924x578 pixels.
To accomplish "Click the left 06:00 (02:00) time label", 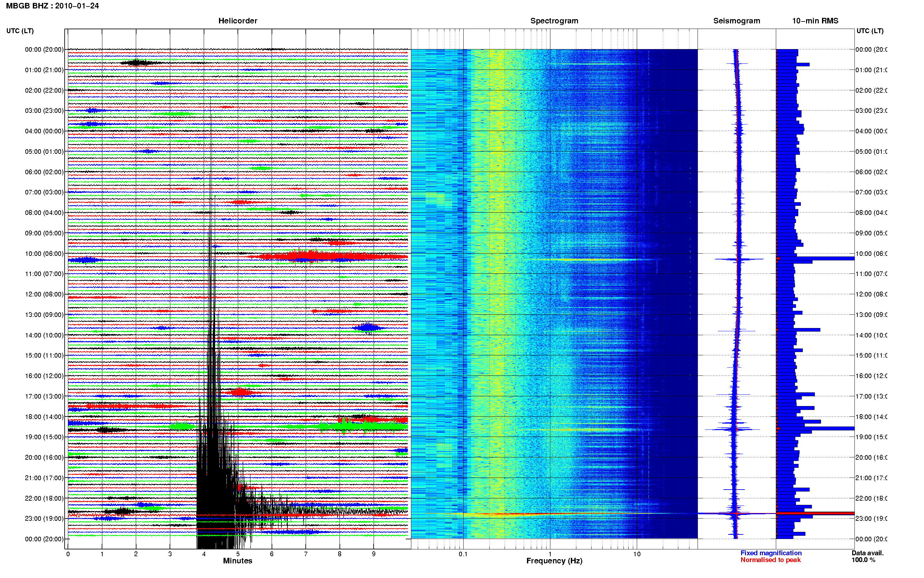I will click(x=44, y=172).
